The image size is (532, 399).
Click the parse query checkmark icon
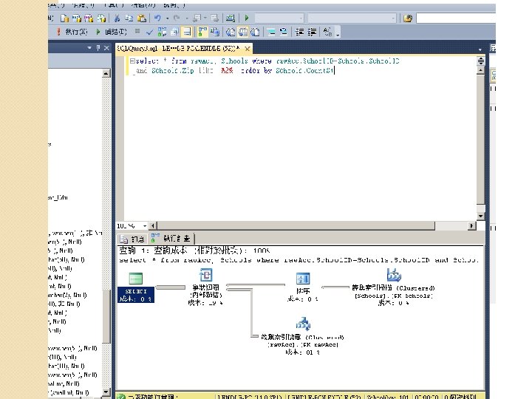pos(149,32)
